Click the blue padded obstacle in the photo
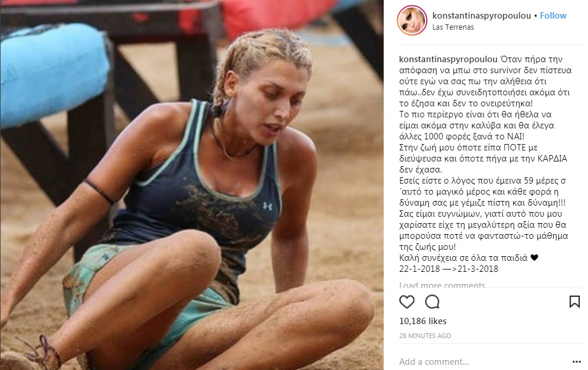This screenshot has width=588, height=370. 52,73
